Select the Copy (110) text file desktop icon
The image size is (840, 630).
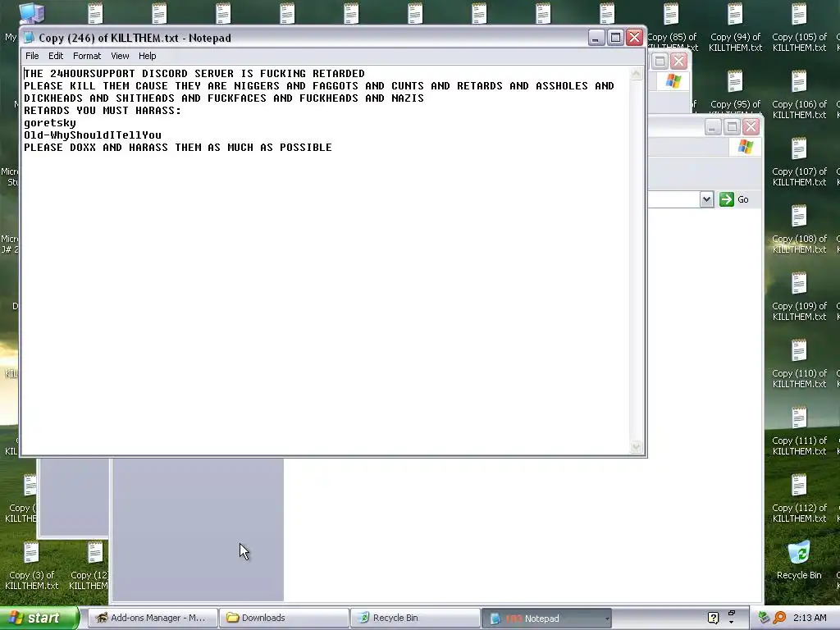(x=799, y=364)
